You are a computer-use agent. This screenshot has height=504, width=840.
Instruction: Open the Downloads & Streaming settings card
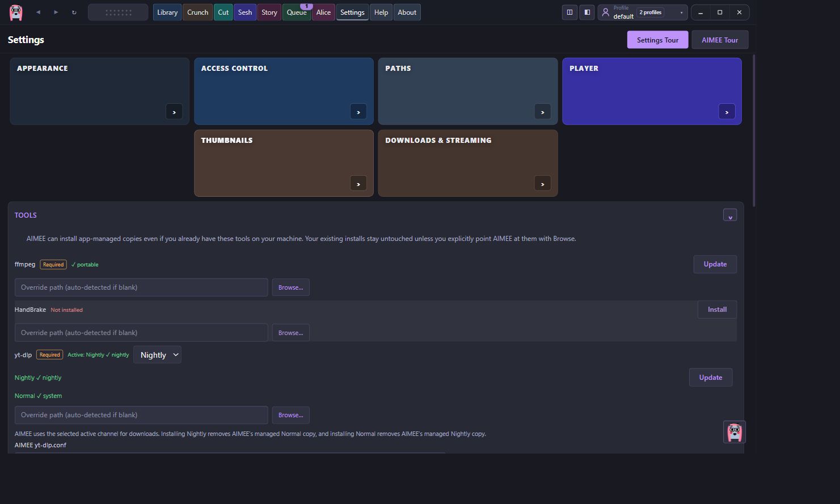tap(468, 163)
